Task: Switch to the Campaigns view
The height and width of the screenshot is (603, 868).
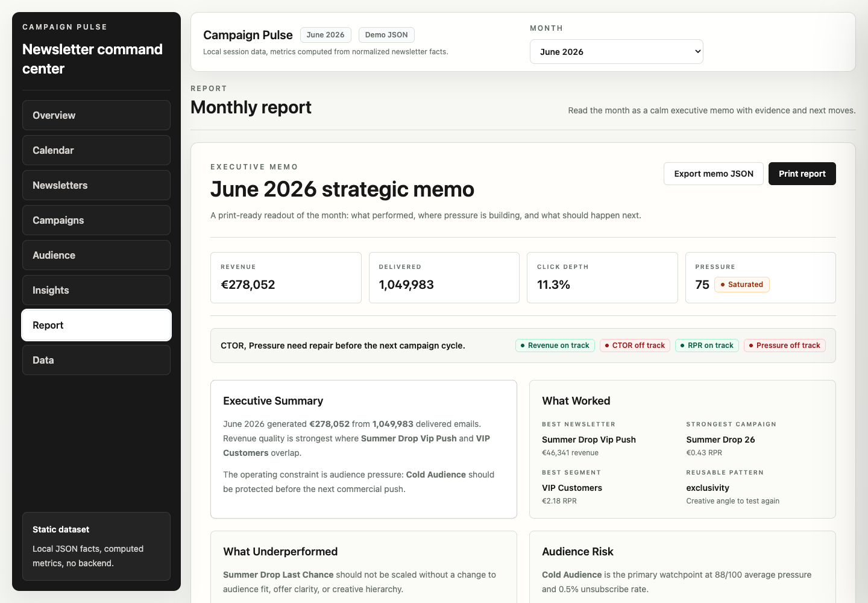Action: pyautogui.click(x=96, y=220)
